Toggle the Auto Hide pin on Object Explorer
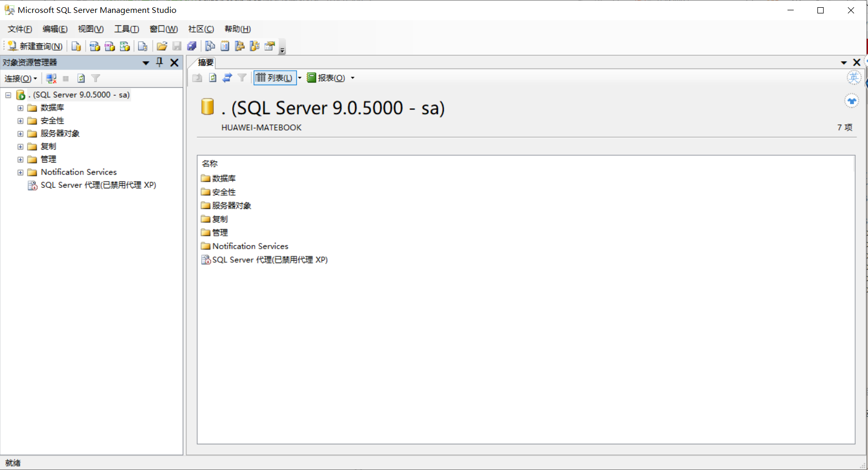The width and height of the screenshot is (868, 470). coord(159,62)
